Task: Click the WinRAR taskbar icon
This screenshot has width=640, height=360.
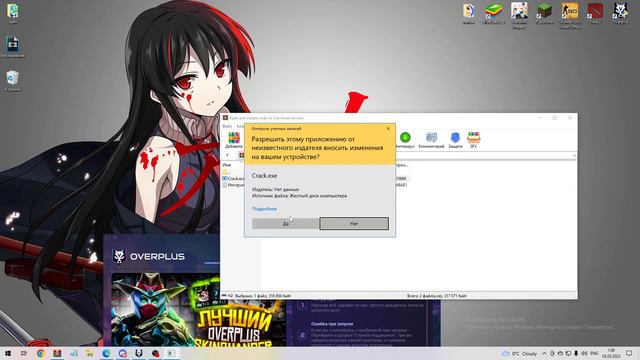Action: (57, 353)
